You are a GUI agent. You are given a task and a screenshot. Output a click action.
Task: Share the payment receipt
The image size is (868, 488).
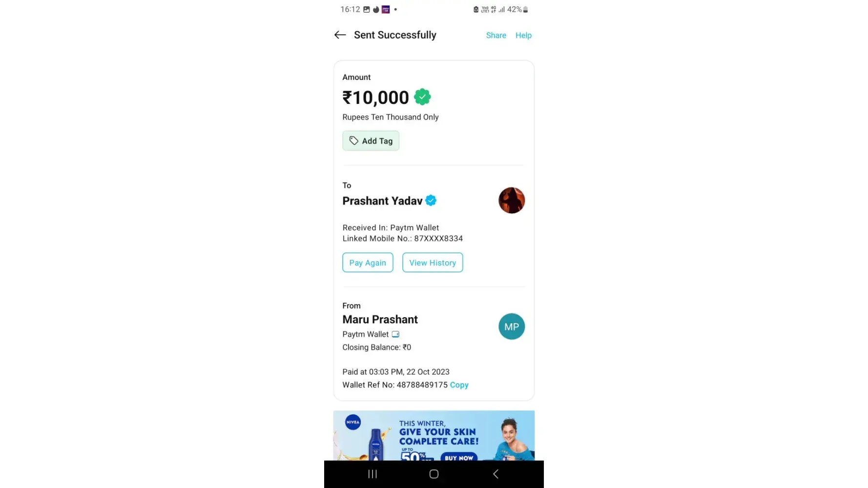(496, 35)
